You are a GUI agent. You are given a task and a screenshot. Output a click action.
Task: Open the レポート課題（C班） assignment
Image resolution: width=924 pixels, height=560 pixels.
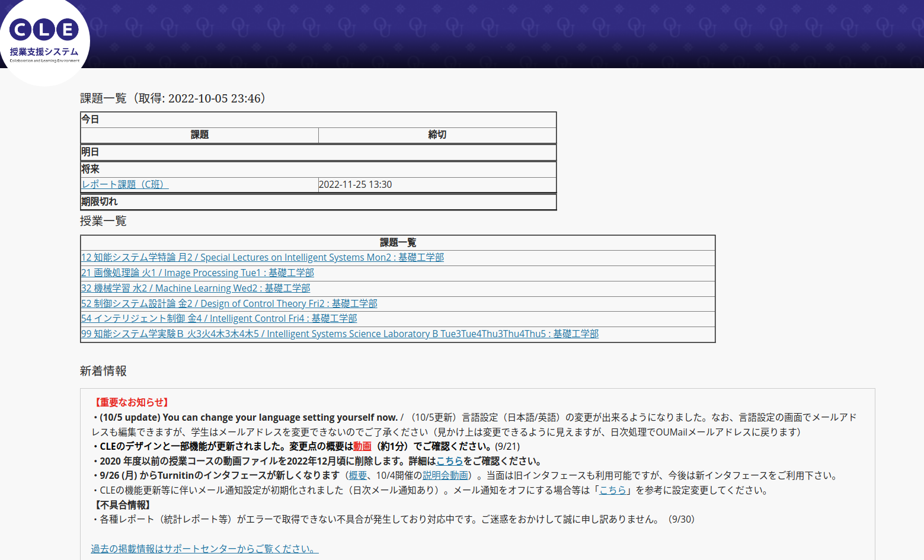124,184
